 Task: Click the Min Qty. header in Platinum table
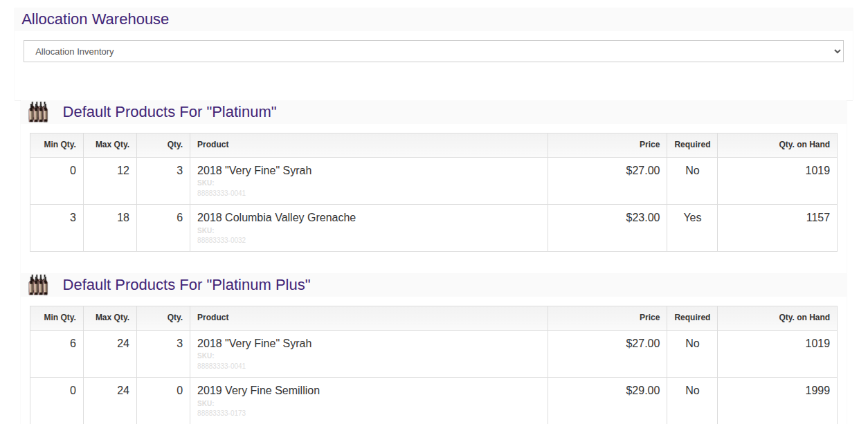click(x=60, y=145)
